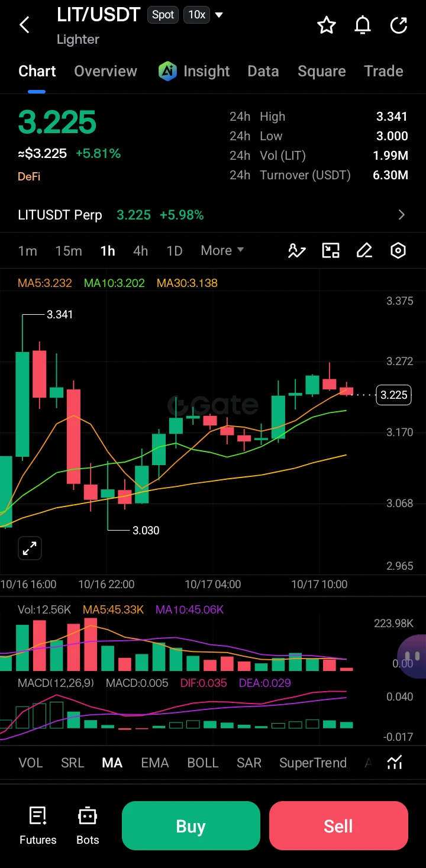
Task: Open the trading pair dropdown arrow
Action: 219,15
